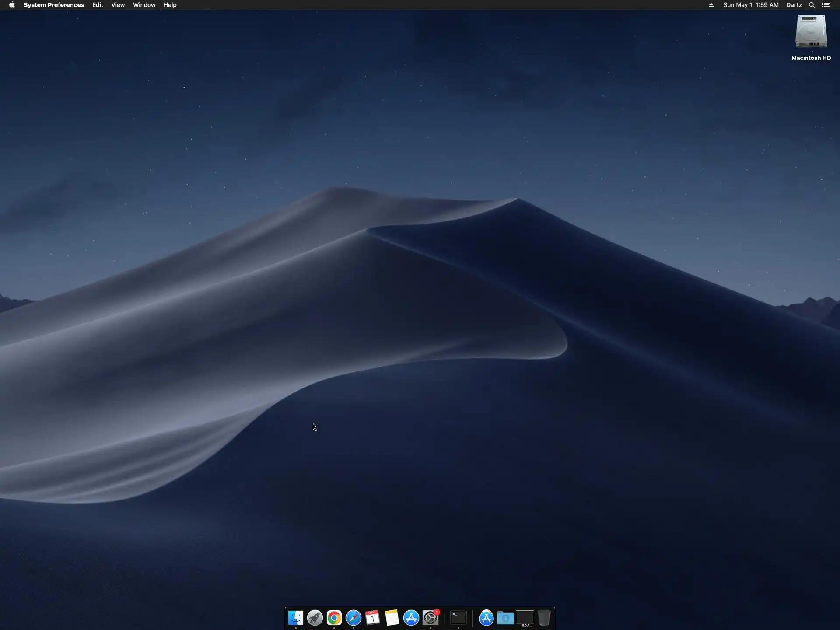840x630 pixels.
Task: Launch Google Chrome from the Dock
Action: [x=334, y=618]
